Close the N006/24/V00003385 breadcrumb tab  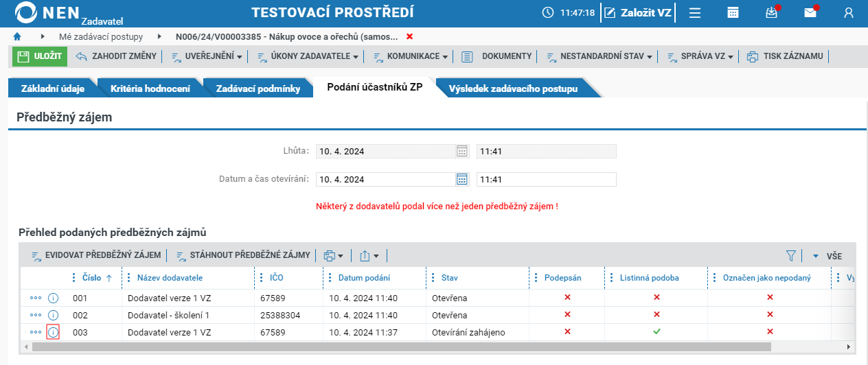[410, 36]
